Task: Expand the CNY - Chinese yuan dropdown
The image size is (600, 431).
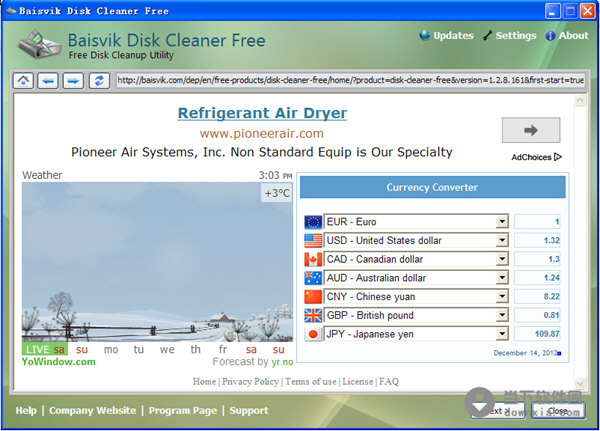Action: 502,296
